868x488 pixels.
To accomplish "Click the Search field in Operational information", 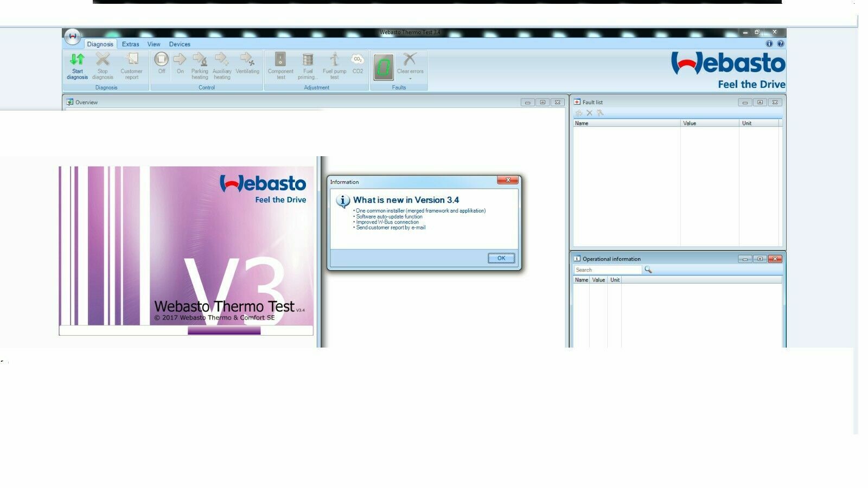I will coord(608,269).
